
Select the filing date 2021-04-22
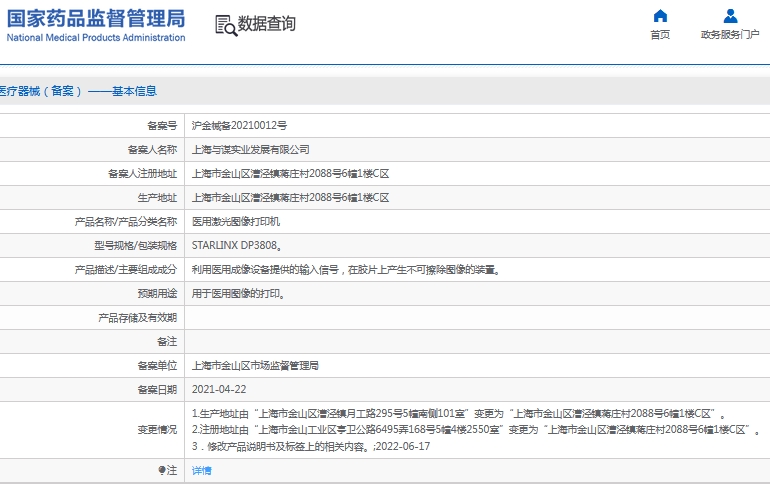point(219,390)
